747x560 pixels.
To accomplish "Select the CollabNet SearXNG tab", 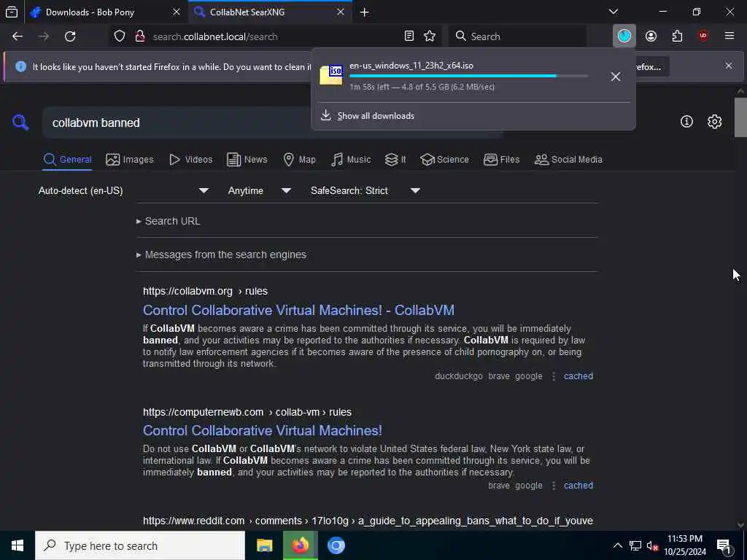I will 248,12.
